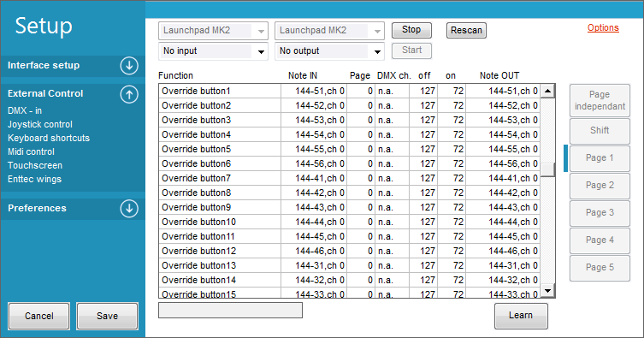The height and width of the screenshot is (338, 644).
Task: Select the Override button5 row
Action: pos(349,149)
